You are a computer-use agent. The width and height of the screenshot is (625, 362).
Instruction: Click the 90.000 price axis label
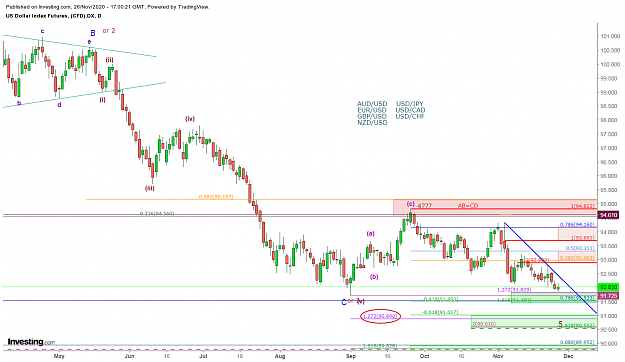[x=610, y=344]
